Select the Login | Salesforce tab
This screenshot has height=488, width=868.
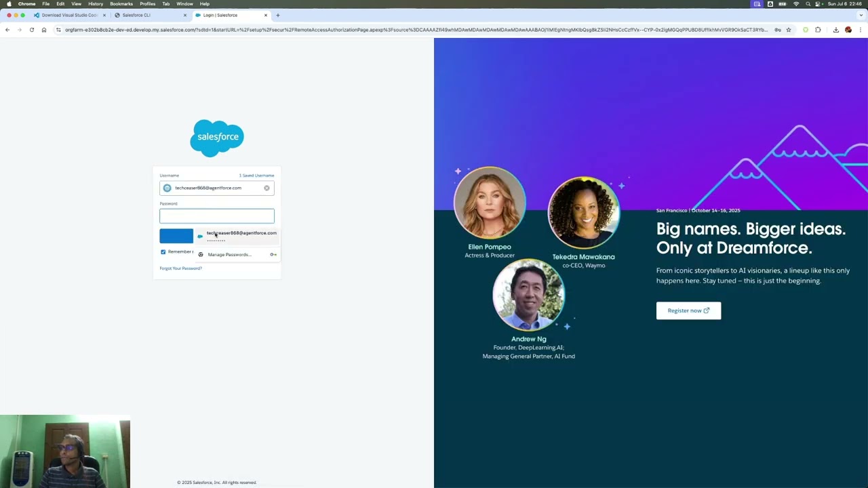(x=231, y=15)
